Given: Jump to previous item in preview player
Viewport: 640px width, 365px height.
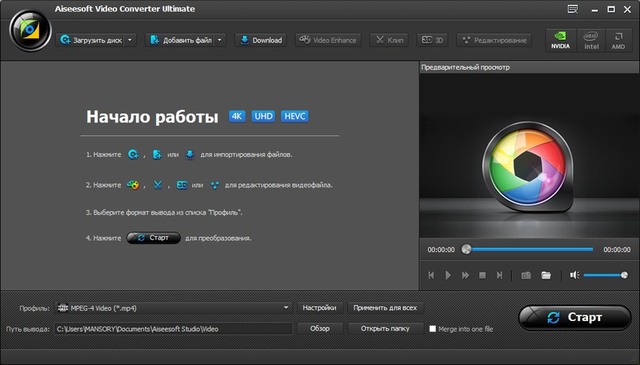Looking at the screenshot, I should (x=431, y=276).
